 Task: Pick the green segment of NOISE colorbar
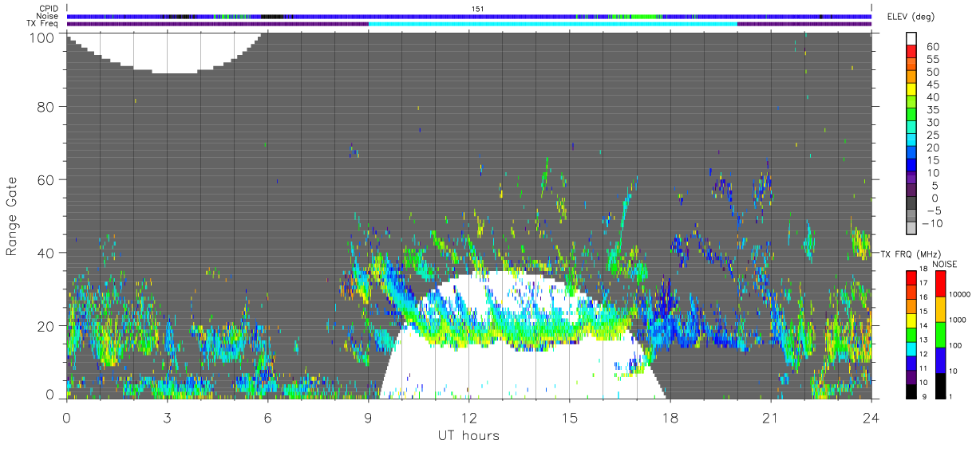[x=940, y=335]
